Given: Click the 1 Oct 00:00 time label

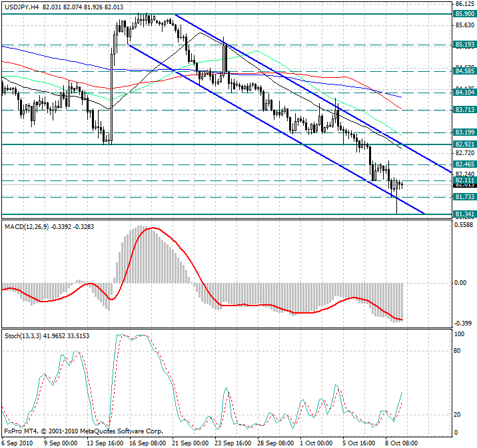Looking at the screenshot, I should click(316, 443).
